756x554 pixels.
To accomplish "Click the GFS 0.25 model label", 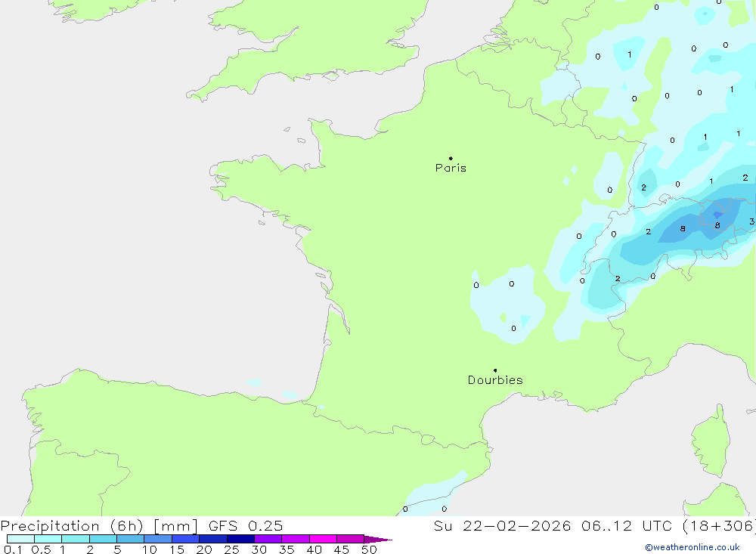I will [x=246, y=526].
